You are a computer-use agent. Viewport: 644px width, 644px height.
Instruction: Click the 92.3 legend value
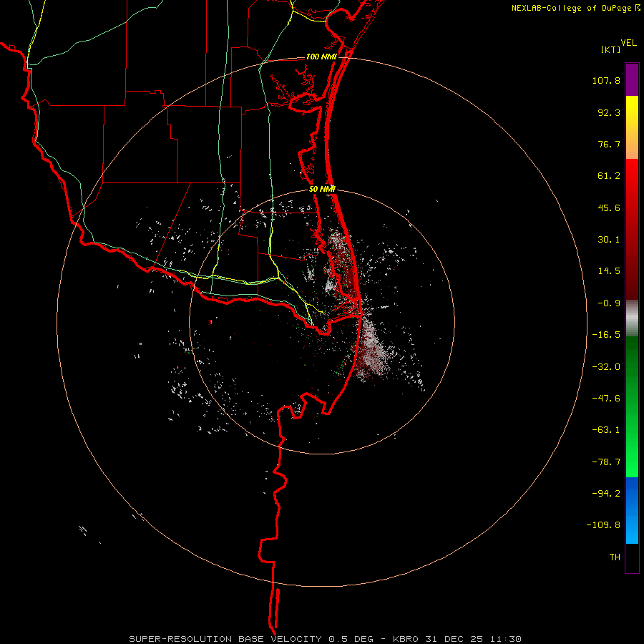click(609, 112)
